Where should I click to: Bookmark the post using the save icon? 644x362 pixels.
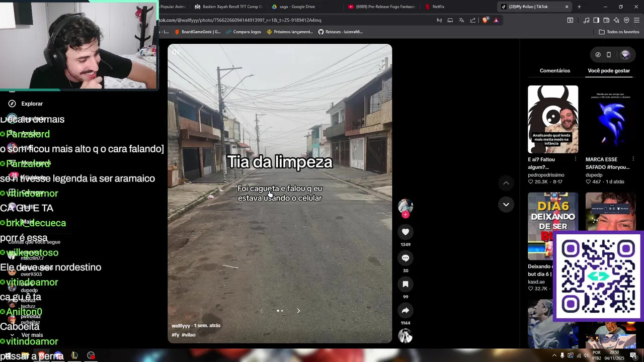tap(406, 284)
